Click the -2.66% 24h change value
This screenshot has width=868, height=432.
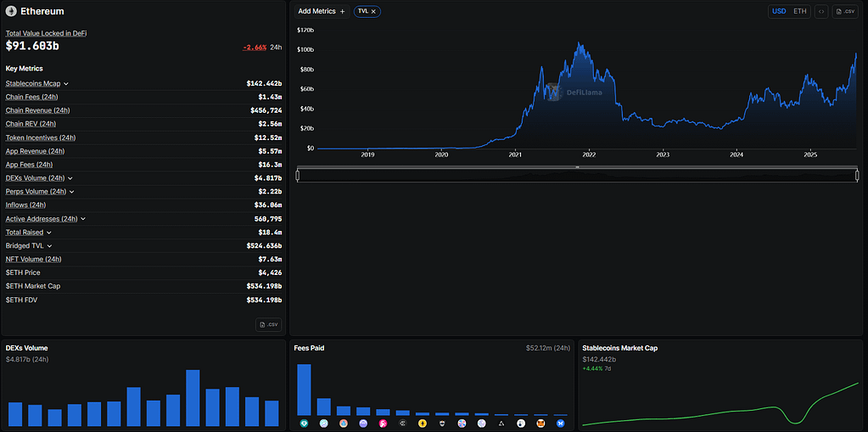click(255, 48)
